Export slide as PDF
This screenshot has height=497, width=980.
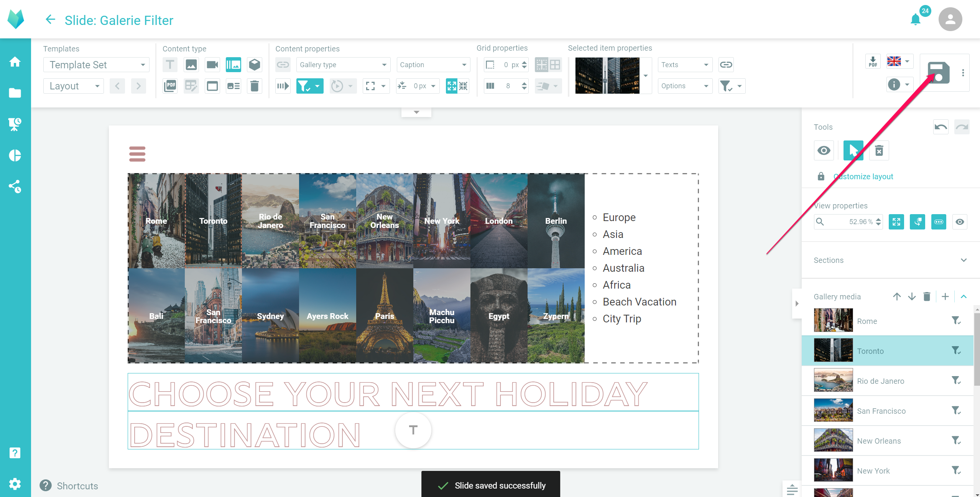[x=873, y=61]
